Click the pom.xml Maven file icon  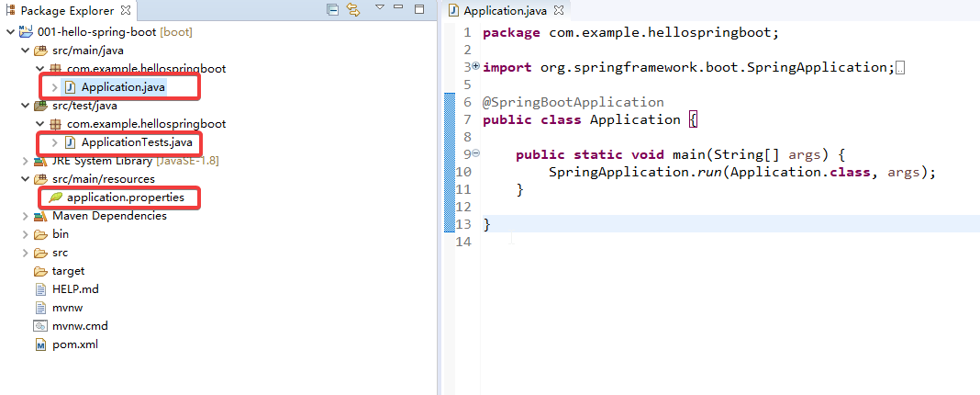click(x=40, y=344)
